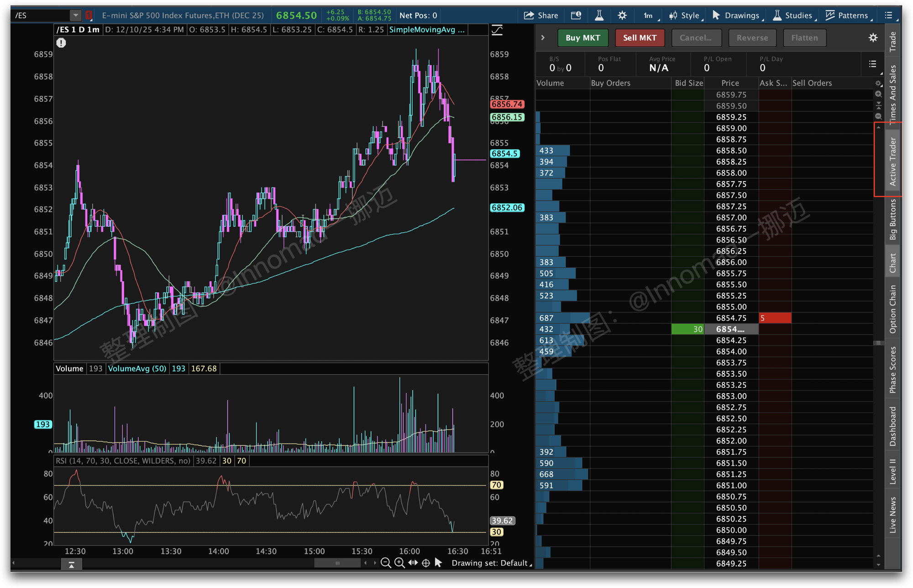
Task: Select the crosshair pan tool icon
Action: coord(426,563)
